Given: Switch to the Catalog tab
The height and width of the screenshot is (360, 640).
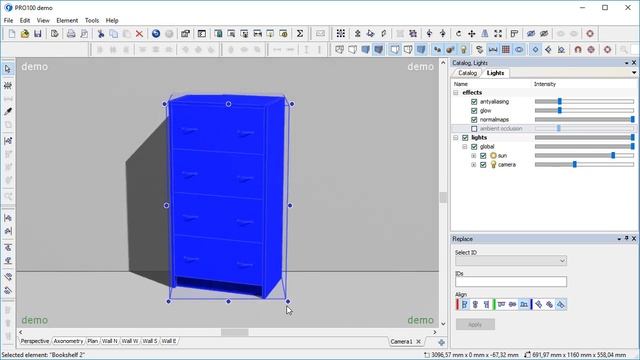Looking at the screenshot, I should [467, 73].
